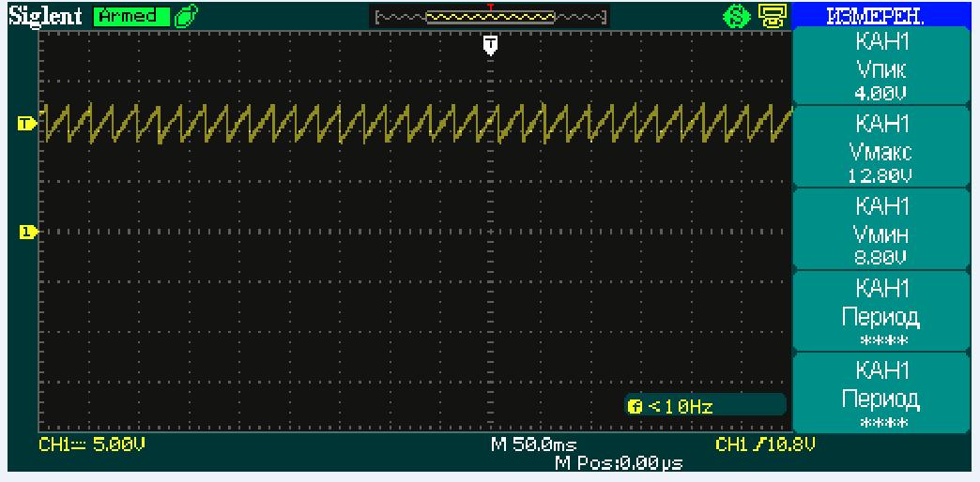Click the CH1 5.00V vertical scale readout
The height and width of the screenshot is (482, 980).
tap(93, 445)
